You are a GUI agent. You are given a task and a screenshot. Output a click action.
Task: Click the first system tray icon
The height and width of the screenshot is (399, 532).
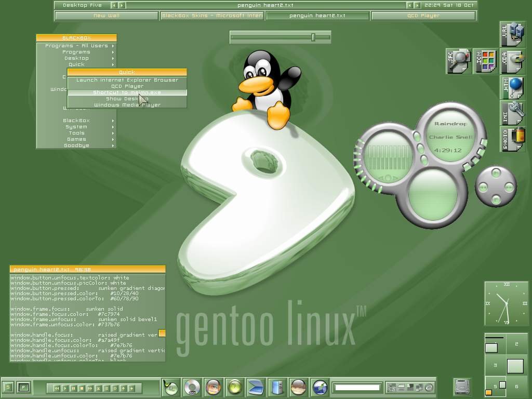392,388
